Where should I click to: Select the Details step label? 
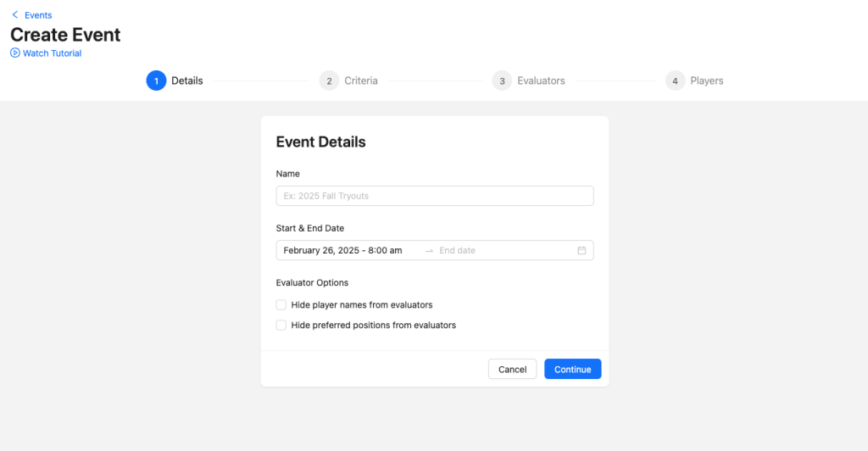coord(187,81)
